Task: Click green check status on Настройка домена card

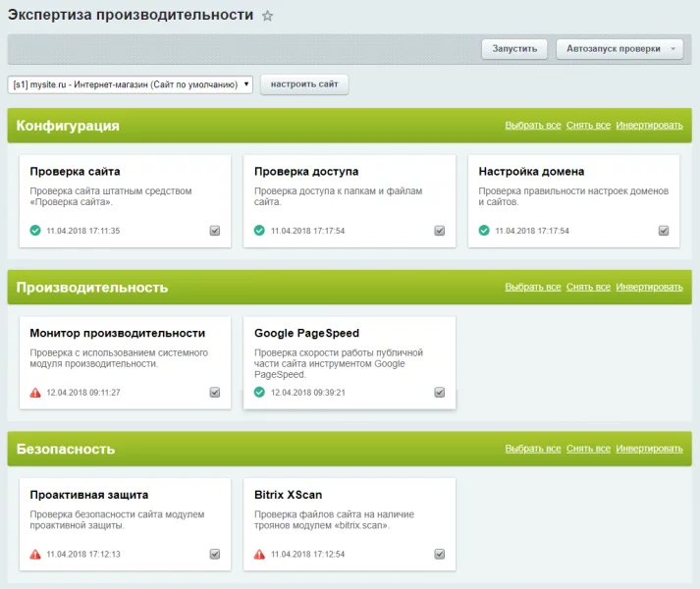Action: 484,231
